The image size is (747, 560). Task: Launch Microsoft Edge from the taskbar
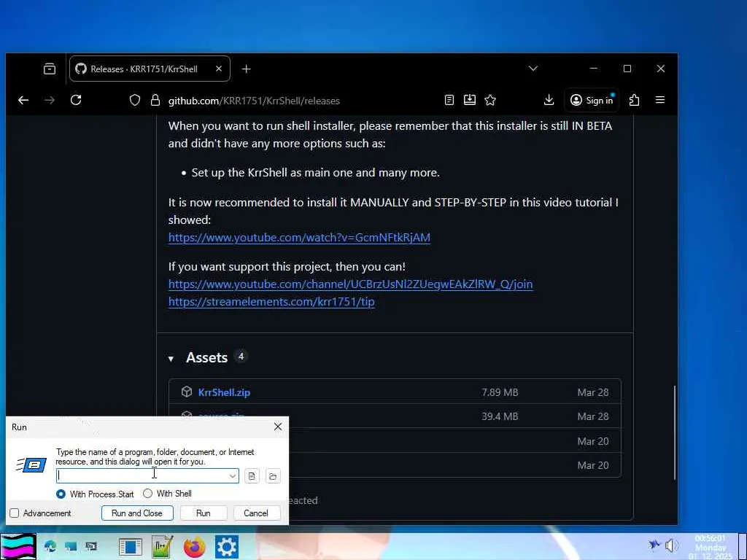(x=50, y=547)
